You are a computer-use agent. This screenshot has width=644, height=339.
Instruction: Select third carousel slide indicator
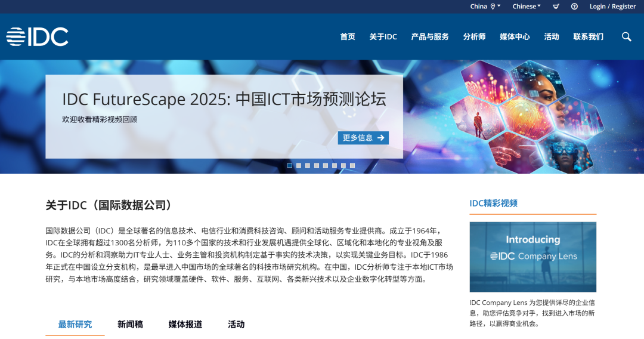pos(308,165)
